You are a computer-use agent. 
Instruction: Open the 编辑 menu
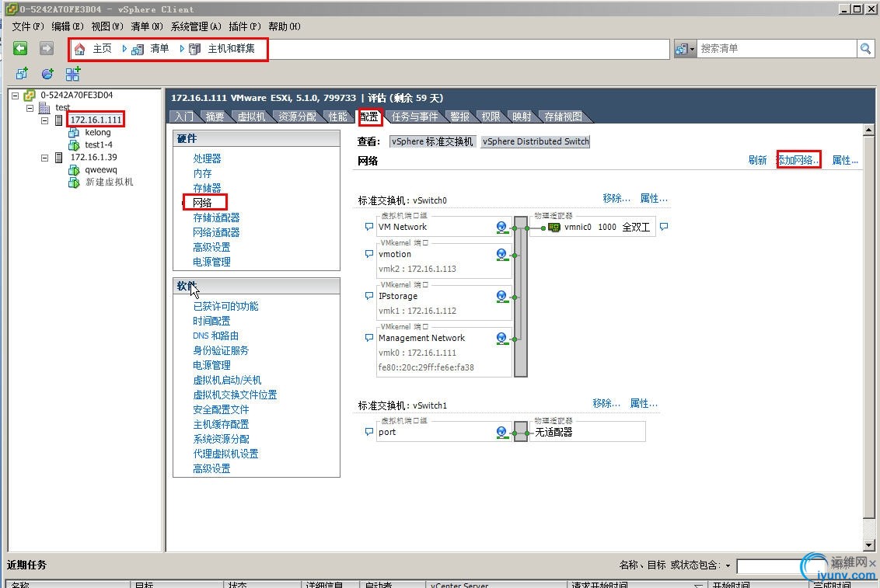[x=68, y=26]
